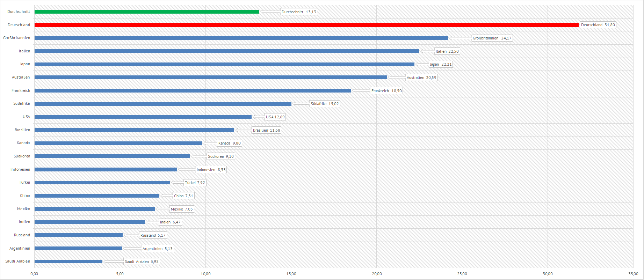This screenshot has height=280, width=644.
Task: Click the red Deutschland bar
Action: [306, 25]
